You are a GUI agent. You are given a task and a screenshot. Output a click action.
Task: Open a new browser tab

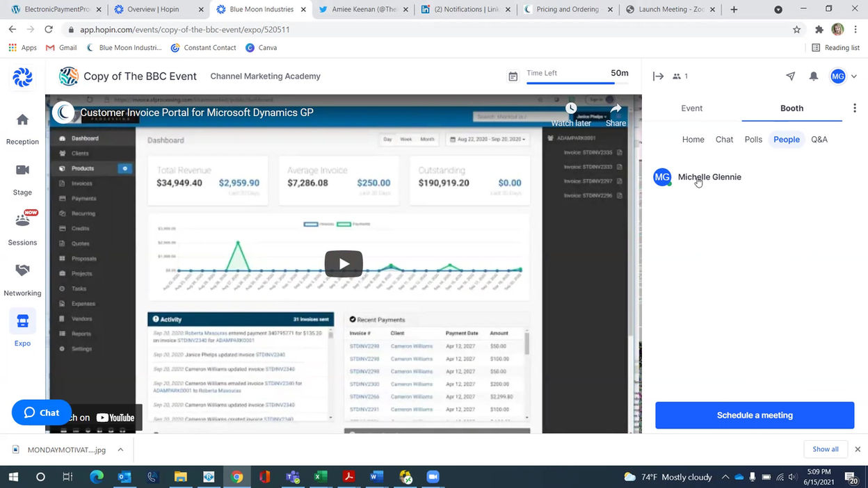[x=734, y=10]
